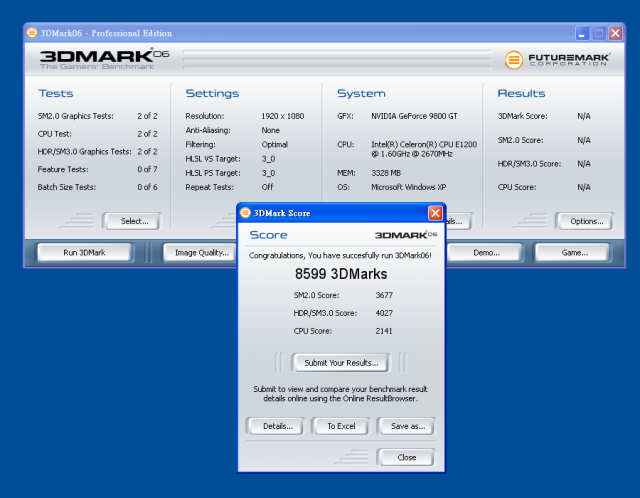Click the Repeat Tests value Off
The height and width of the screenshot is (498, 640).
[267, 187]
